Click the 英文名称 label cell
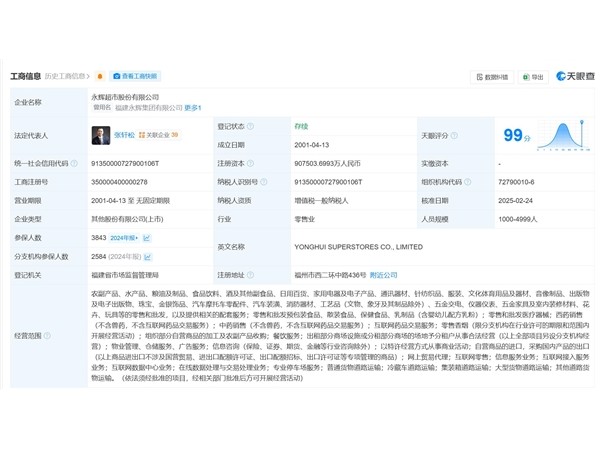 tap(252, 247)
